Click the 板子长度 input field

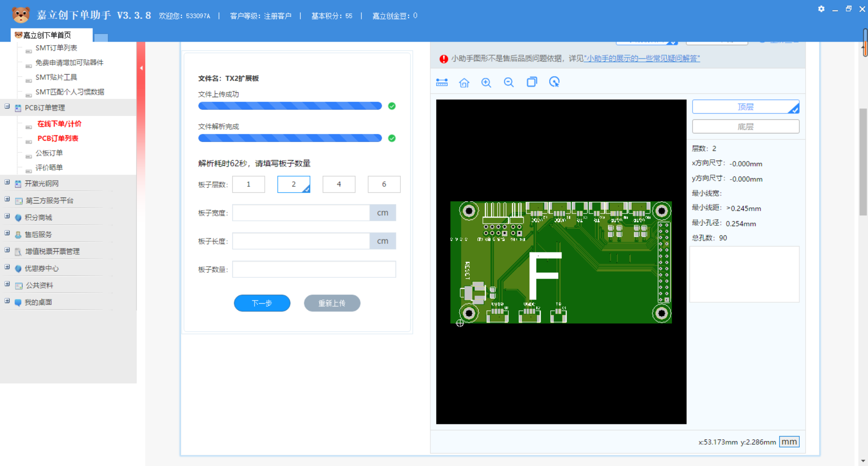click(301, 241)
